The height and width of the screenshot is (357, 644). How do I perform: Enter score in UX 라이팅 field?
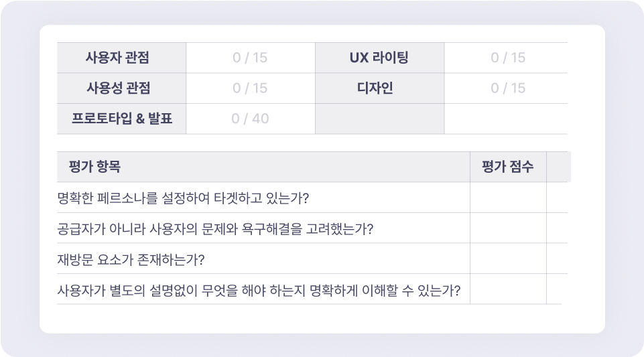[x=507, y=58]
